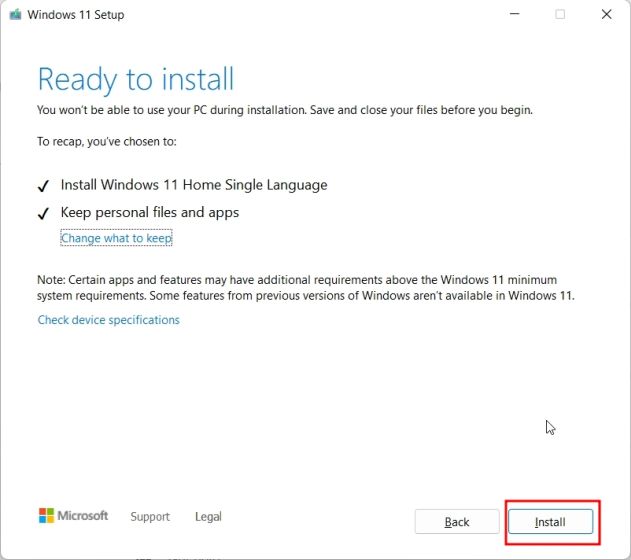Open the Legal link

[x=208, y=517]
